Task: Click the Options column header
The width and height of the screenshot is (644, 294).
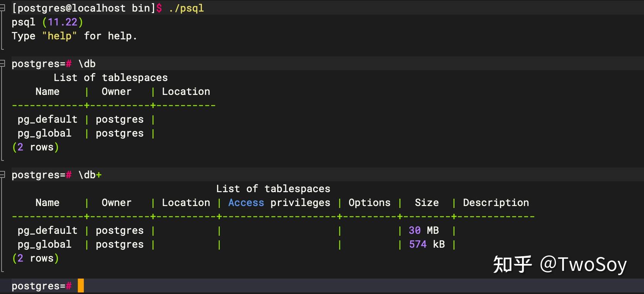Action: [369, 203]
